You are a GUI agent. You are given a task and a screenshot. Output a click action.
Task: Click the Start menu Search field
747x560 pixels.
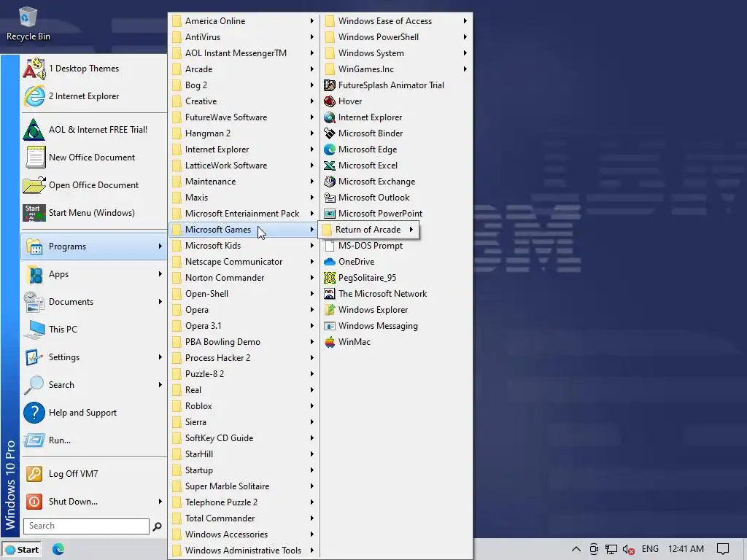click(x=86, y=526)
